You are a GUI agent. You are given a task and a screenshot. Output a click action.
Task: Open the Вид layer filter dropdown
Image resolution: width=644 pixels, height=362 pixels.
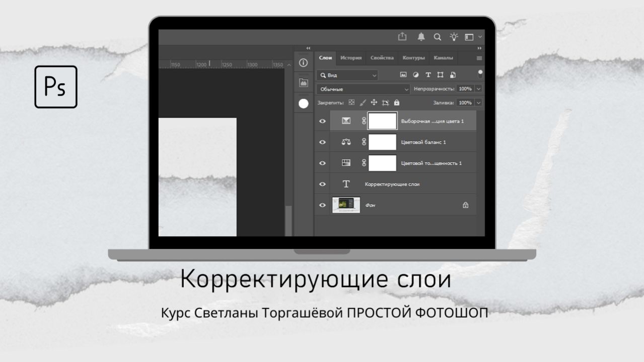click(347, 75)
